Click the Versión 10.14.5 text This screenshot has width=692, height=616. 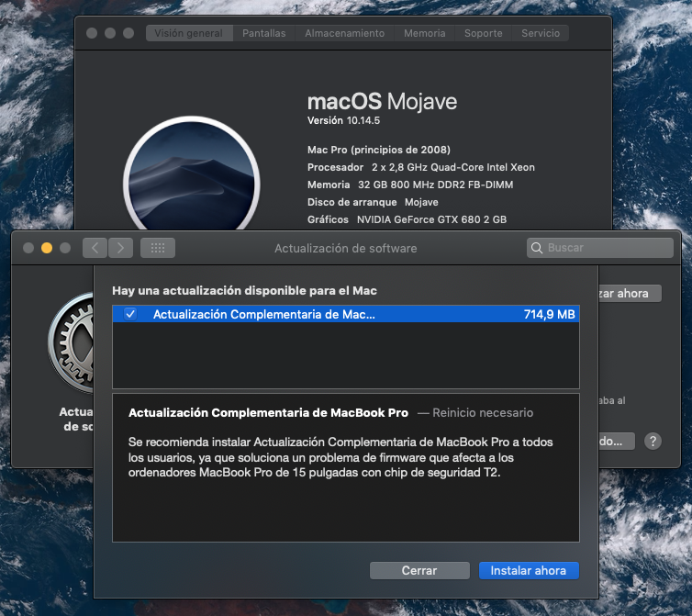[343, 120]
